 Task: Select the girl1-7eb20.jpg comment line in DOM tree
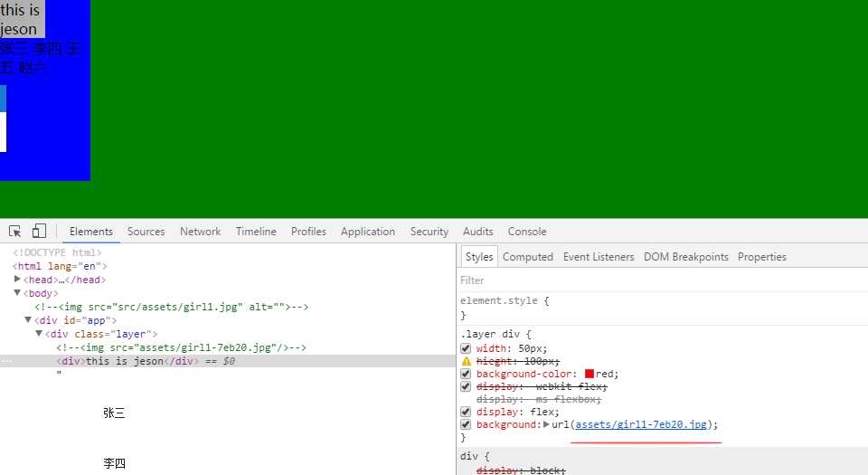tap(181, 347)
